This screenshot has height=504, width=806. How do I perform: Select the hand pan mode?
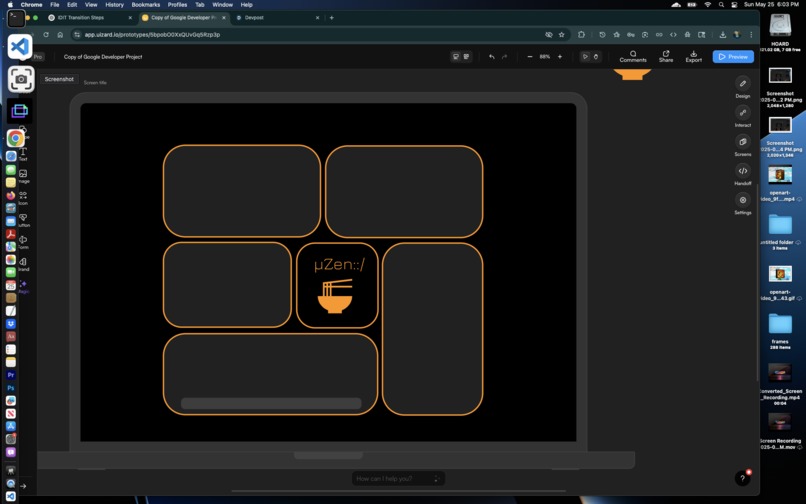point(596,57)
